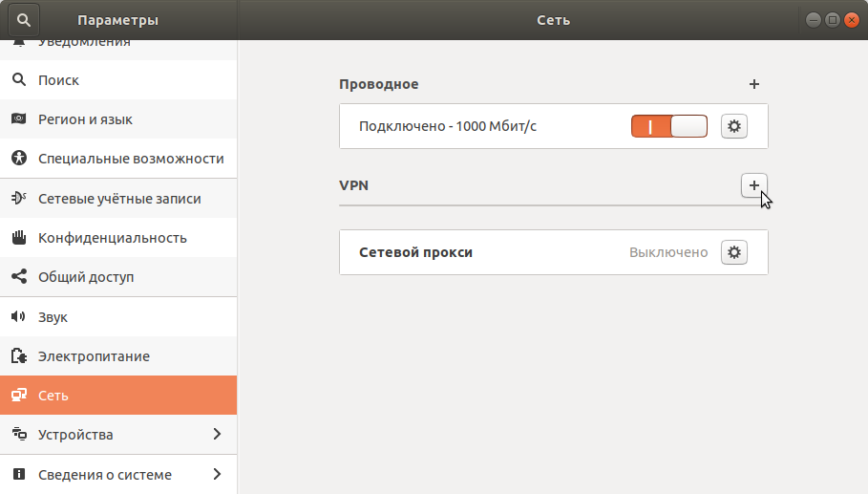868x494 pixels.
Task: Open the network proxy gear settings
Action: click(x=733, y=252)
